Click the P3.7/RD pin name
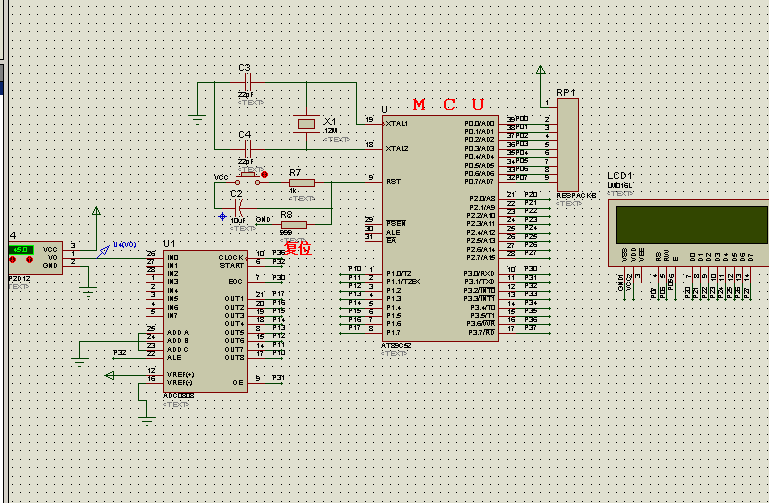Screen dimensions: 769x503 click(x=482, y=332)
